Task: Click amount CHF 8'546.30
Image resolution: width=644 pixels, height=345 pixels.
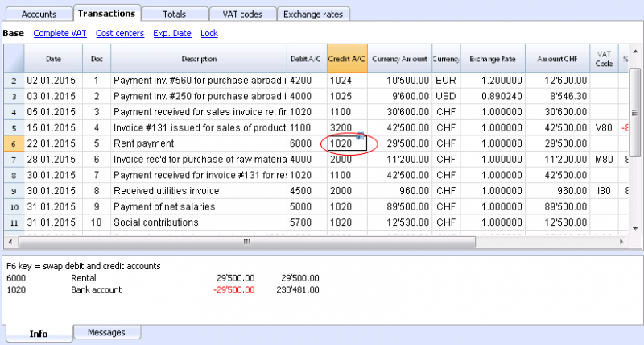Action: (x=557, y=96)
